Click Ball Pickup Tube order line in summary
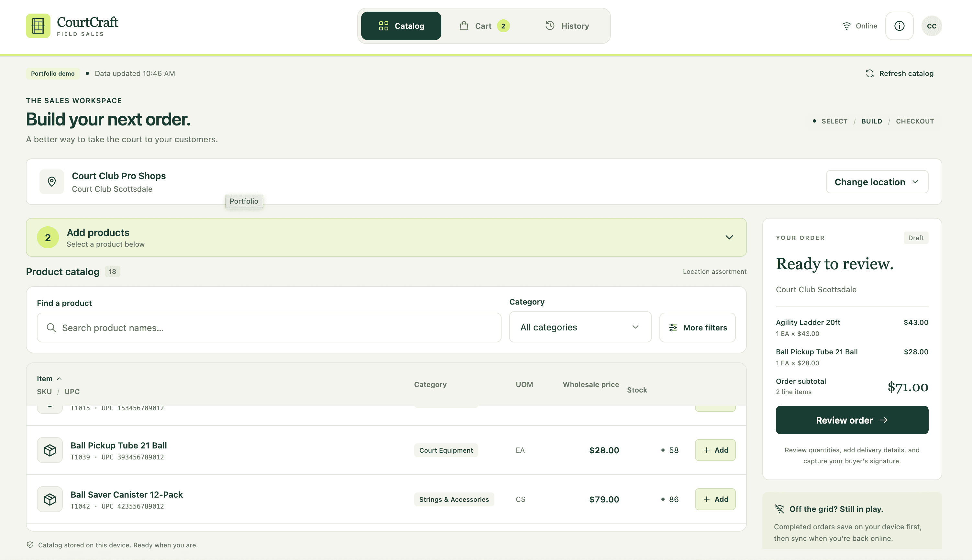Image resolution: width=972 pixels, height=560 pixels. click(852, 357)
